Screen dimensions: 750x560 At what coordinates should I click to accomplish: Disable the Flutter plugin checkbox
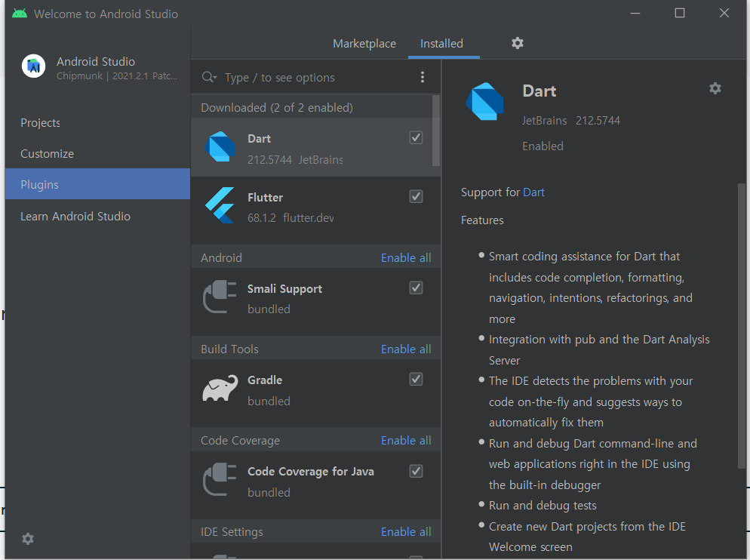pos(416,197)
